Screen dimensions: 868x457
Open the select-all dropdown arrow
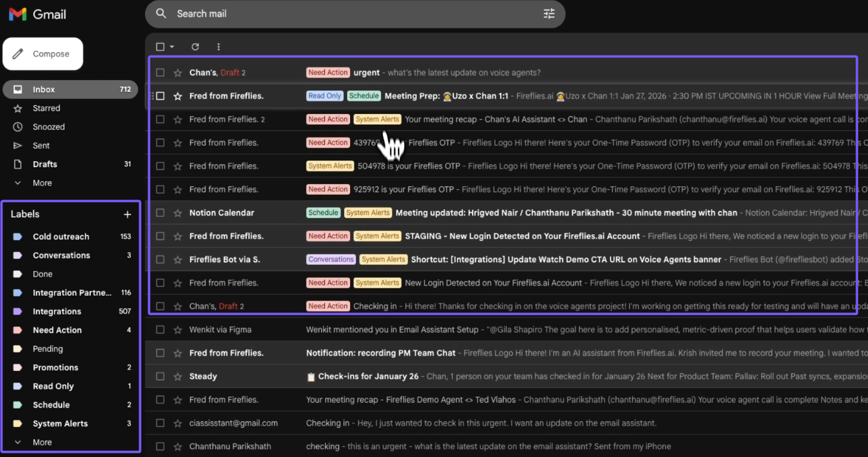172,47
